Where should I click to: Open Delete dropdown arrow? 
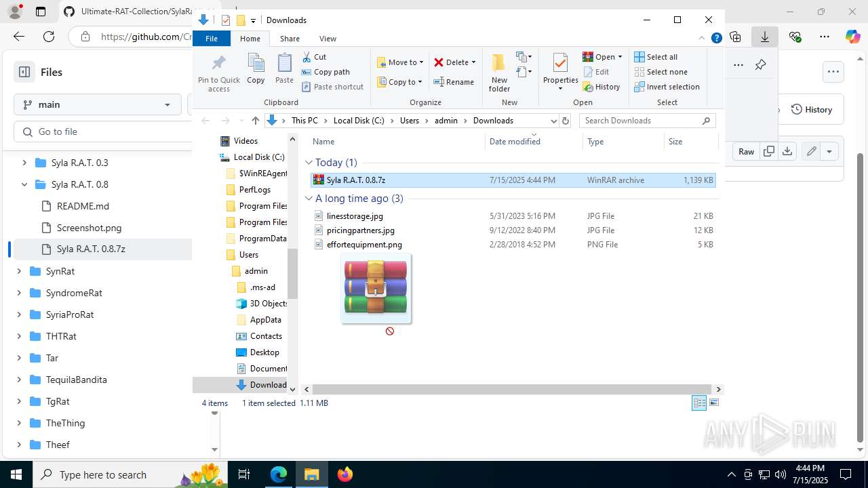point(473,62)
